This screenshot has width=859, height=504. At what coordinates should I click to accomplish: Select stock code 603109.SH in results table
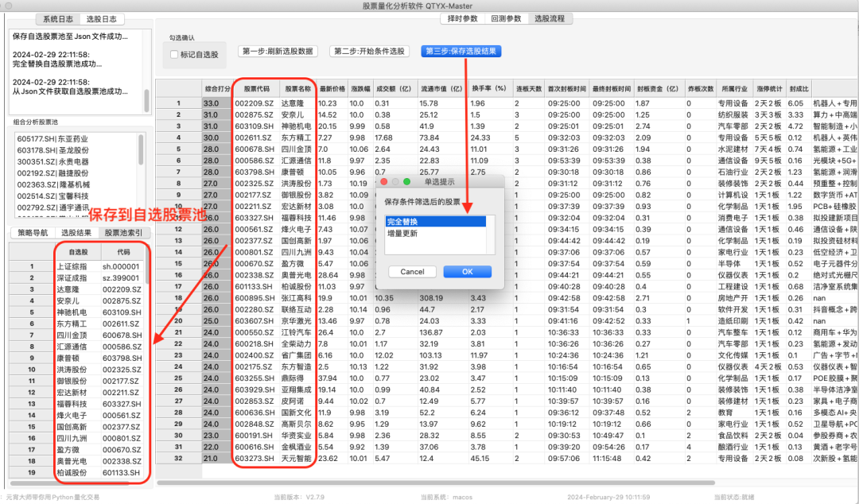click(x=255, y=126)
